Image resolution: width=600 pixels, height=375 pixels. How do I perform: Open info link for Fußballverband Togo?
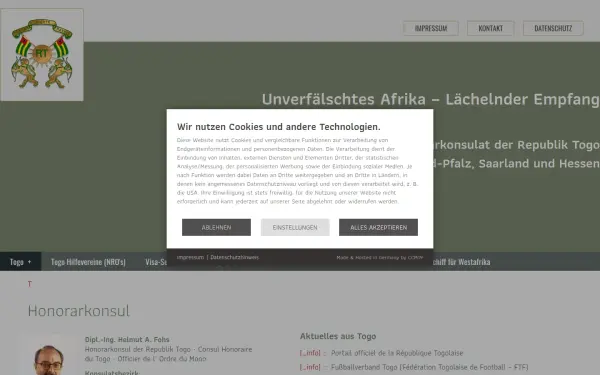tap(310, 367)
